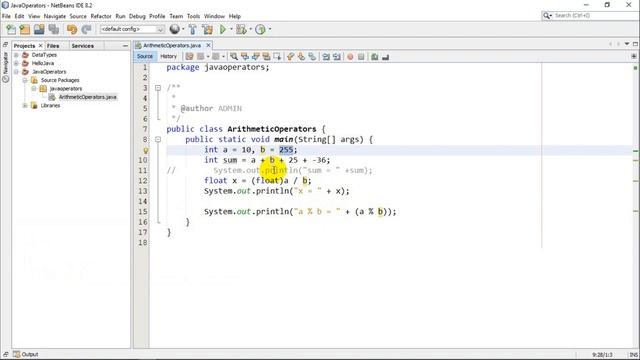Expand the Libraries node
This screenshot has height=360, width=640.
[25, 105]
